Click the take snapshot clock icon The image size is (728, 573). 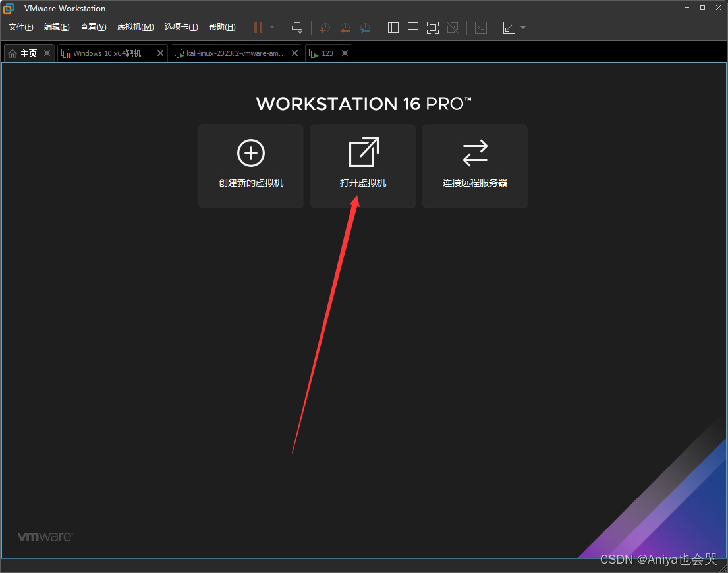pyautogui.click(x=325, y=28)
